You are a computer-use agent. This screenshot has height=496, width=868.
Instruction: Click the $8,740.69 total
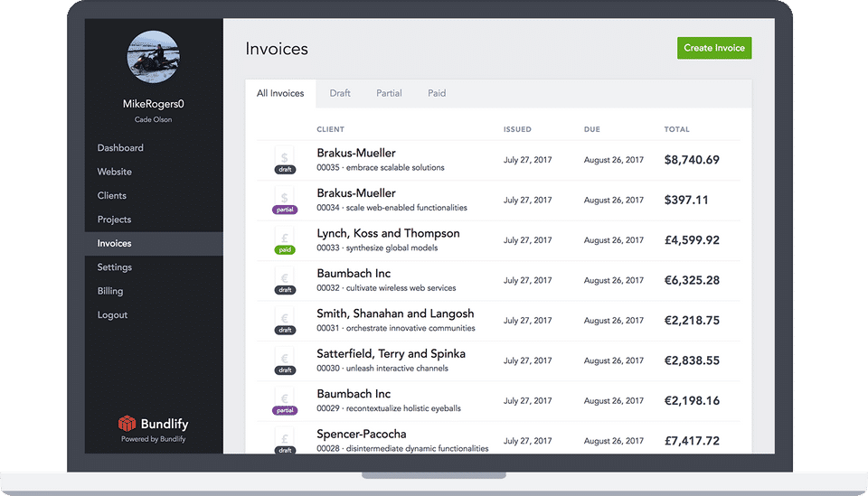coord(692,160)
